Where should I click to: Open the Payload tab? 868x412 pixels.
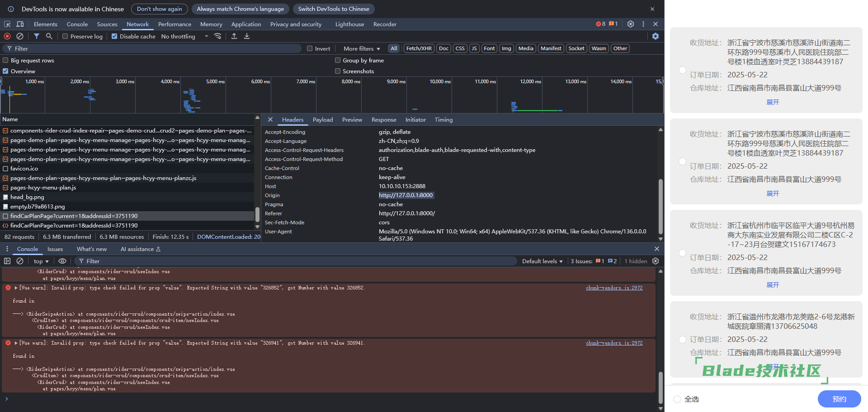(x=323, y=119)
